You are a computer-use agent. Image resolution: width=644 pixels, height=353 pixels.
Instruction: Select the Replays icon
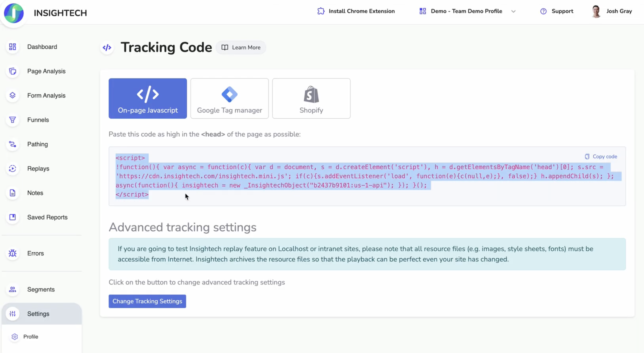(x=13, y=169)
